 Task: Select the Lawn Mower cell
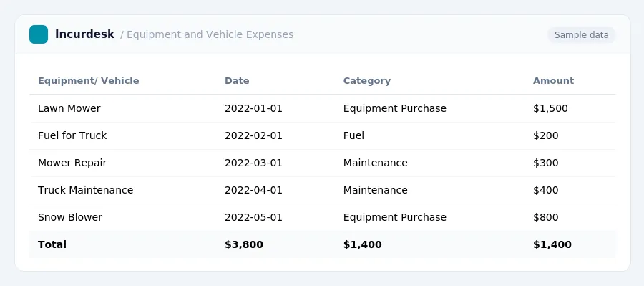point(69,108)
